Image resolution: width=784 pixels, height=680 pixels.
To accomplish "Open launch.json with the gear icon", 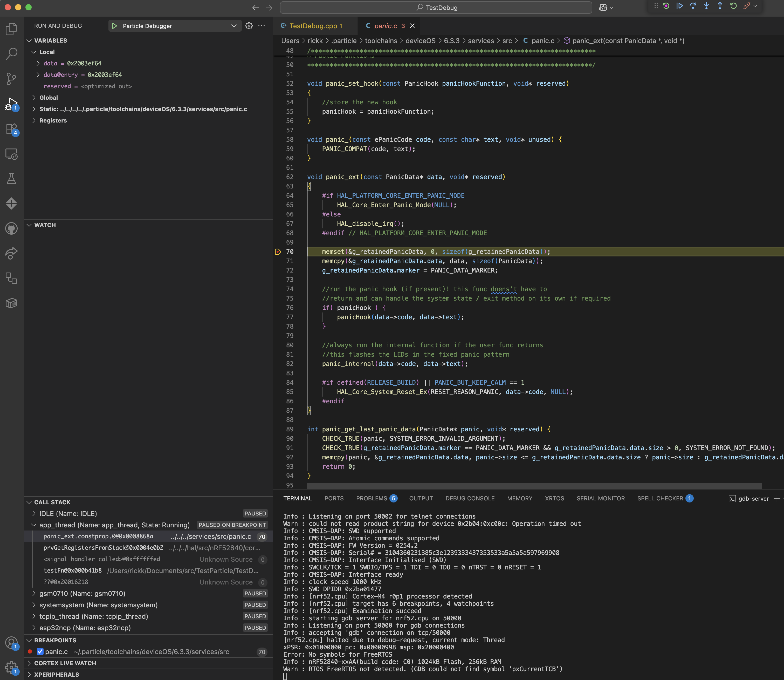I will click(x=249, y=26).
